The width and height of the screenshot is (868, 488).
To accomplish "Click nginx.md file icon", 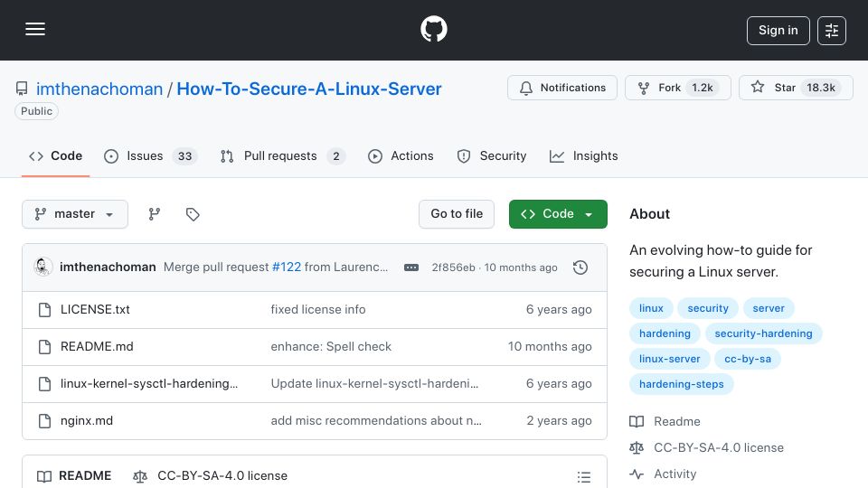I will coord(45,421).
